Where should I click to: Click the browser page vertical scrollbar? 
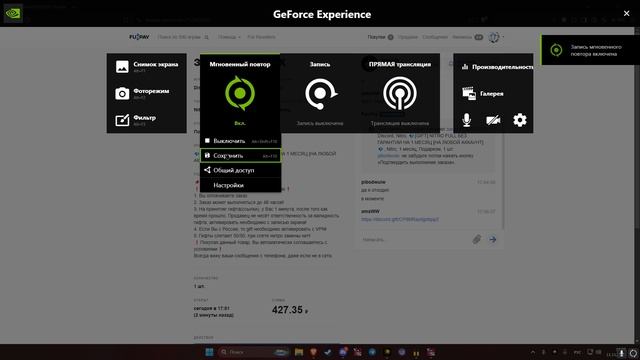pos(636,185)
